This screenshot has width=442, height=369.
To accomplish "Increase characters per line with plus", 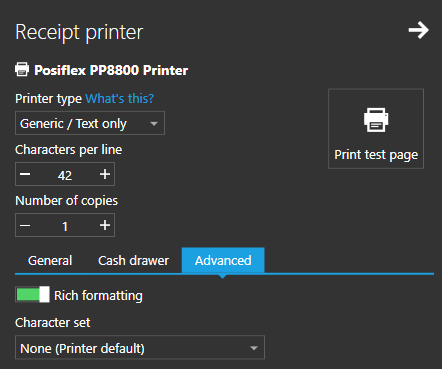I will pyautogui.click(x=105, y=174).
